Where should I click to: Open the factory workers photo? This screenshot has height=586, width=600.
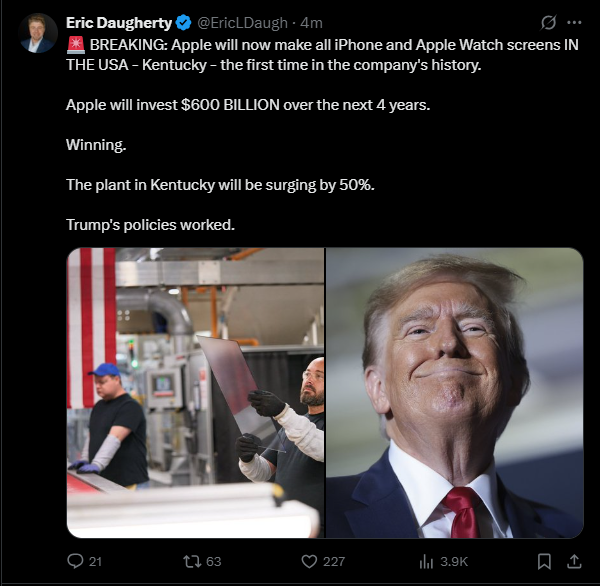click(x=196, y=393)
